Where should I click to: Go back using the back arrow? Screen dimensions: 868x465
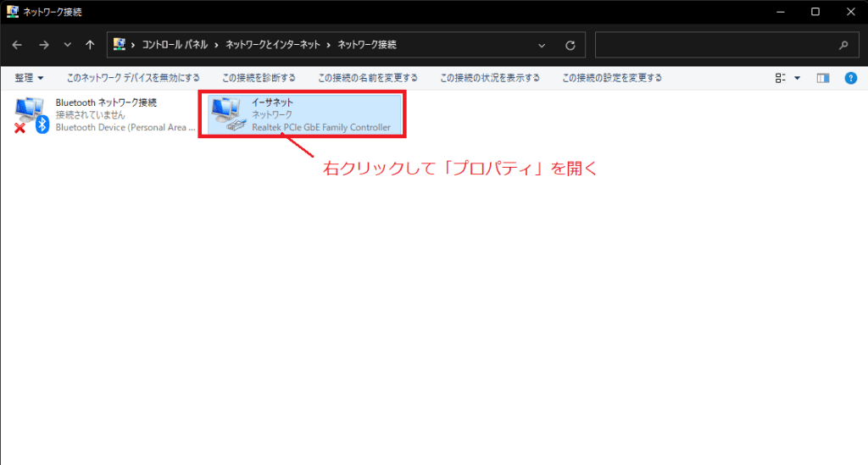coord(17,45)
